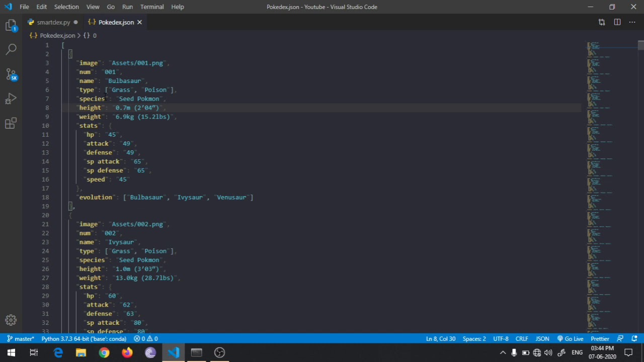Screen dimensions: 644x362
Task: Click "Assets/002.png" on line 21
Action: pyautogui.click(x=137, y=224)
